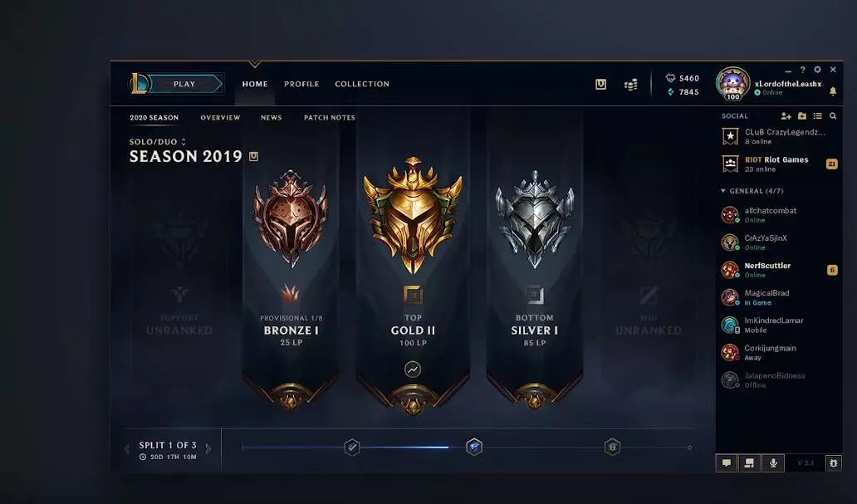857x504 pixels.
Task: Click the bug report icon at bottom right
Action: pyautogui.click(x=834, y=463)
